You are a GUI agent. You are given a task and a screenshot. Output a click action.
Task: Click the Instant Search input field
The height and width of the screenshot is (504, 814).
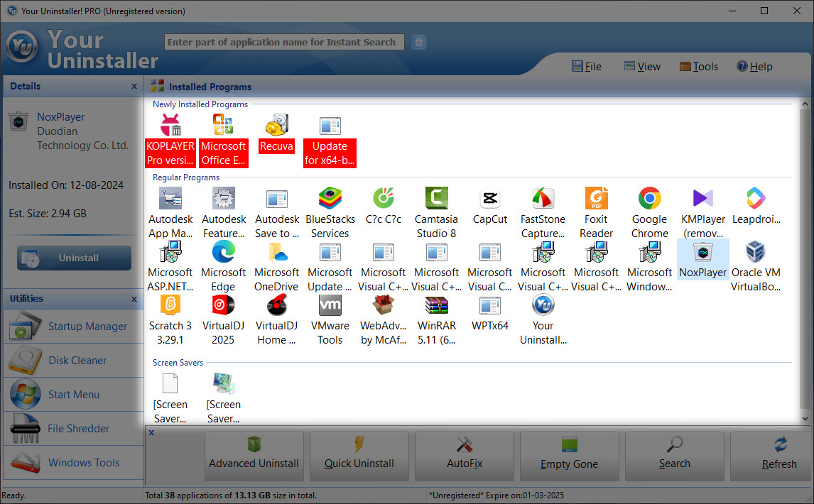283,42
